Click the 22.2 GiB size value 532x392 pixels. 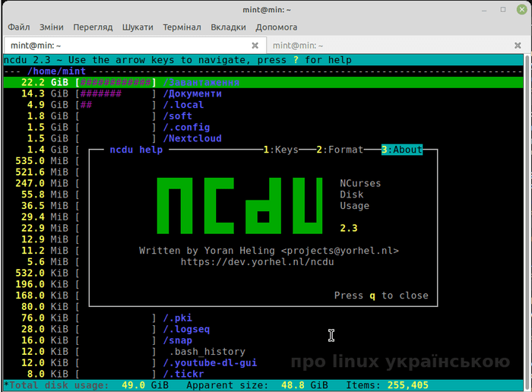44,82
